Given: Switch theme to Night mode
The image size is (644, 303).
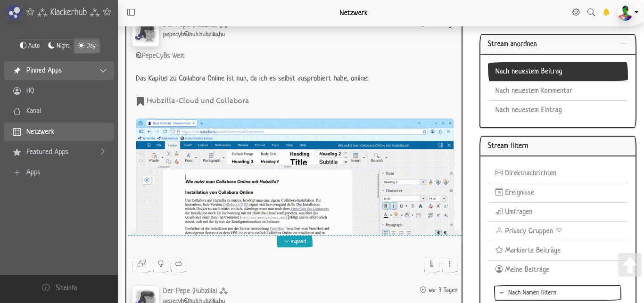Looking at the screenshot, I should (x=59, y=46).
